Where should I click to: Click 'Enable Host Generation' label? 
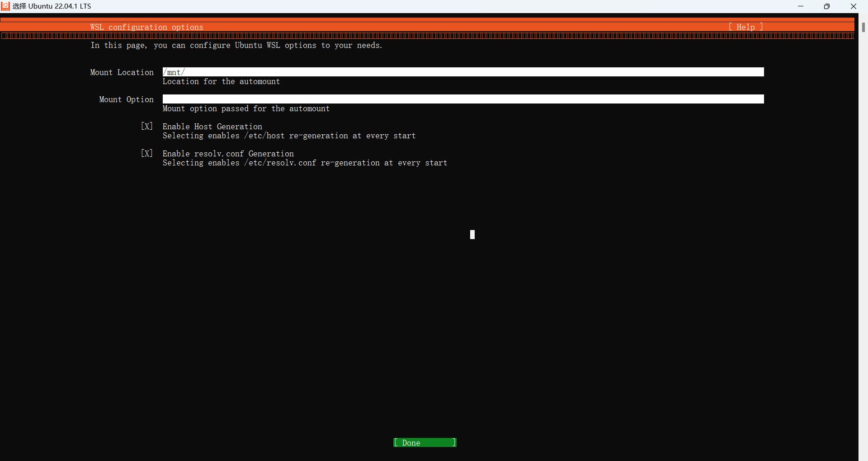tap(212, 127)
